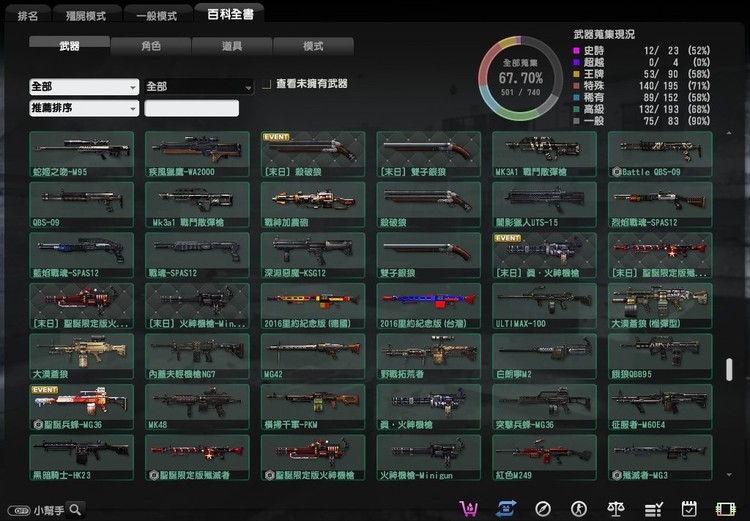The height and width of the screenshot is (521, 750).
Task: Open the 推薦排序 sort dropdown
Action: [x=84, y=108]
